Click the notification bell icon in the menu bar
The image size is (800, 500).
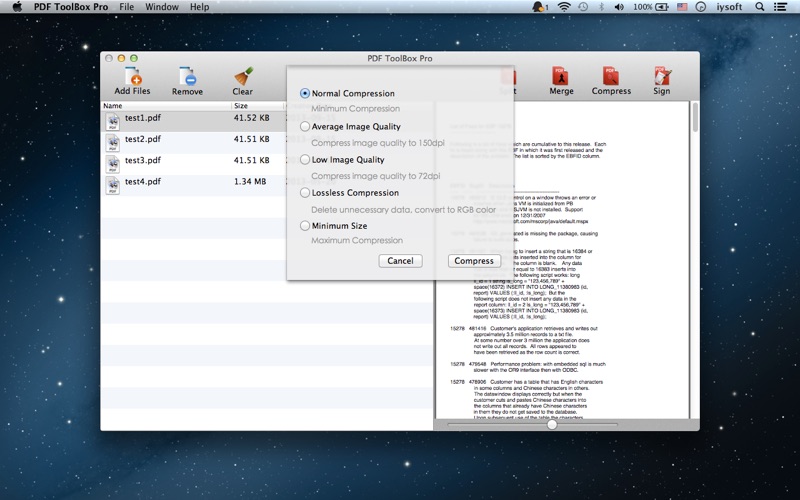[x=538, y=7]
